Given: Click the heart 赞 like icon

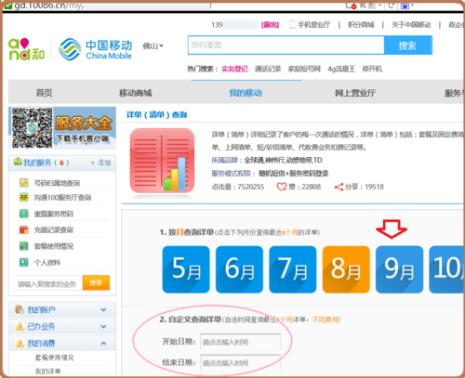Looking at the screenshot, I should [282, 187].
